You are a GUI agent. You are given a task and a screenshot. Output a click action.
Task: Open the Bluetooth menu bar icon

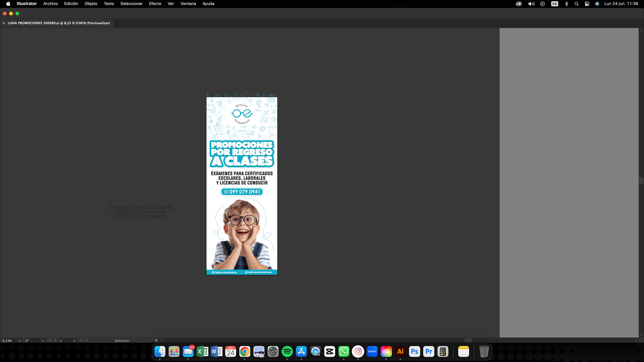(x=566, y=4)
